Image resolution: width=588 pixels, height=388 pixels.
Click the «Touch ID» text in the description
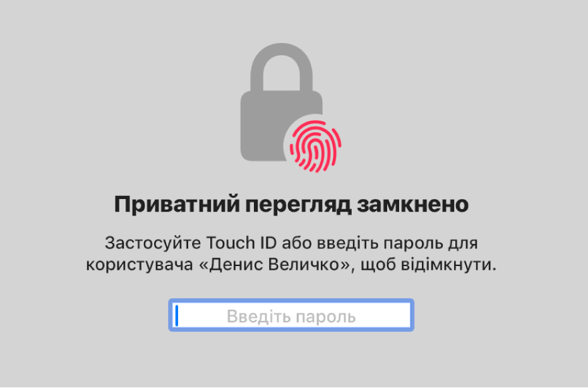coord(241,243)
